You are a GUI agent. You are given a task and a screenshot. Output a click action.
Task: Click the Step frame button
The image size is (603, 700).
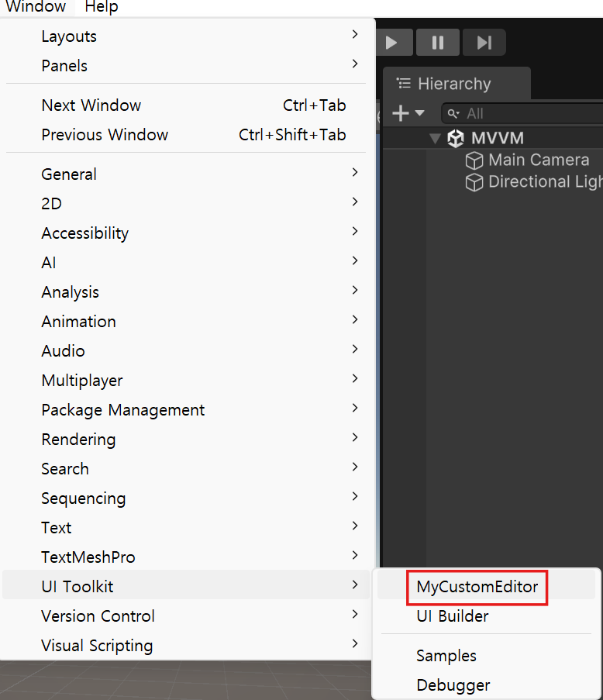click(x=484, y=43)
